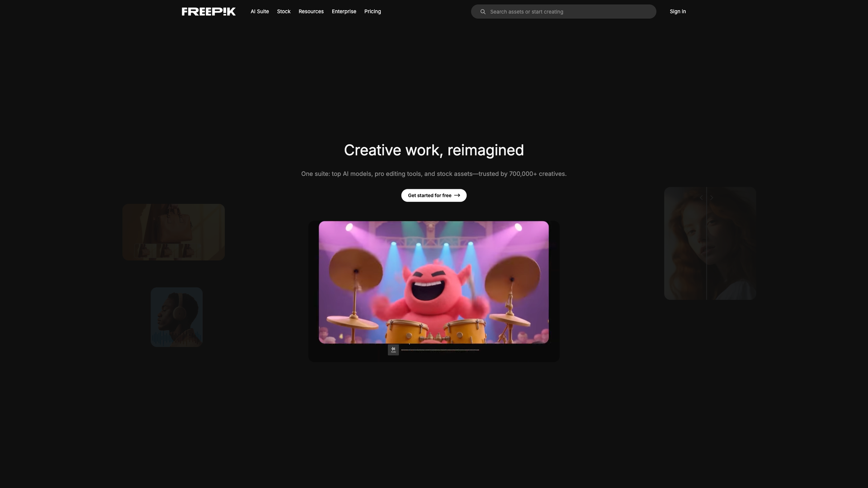Select the headphones portrait thumbnail
868x488 pixels.
pos(176,317)
